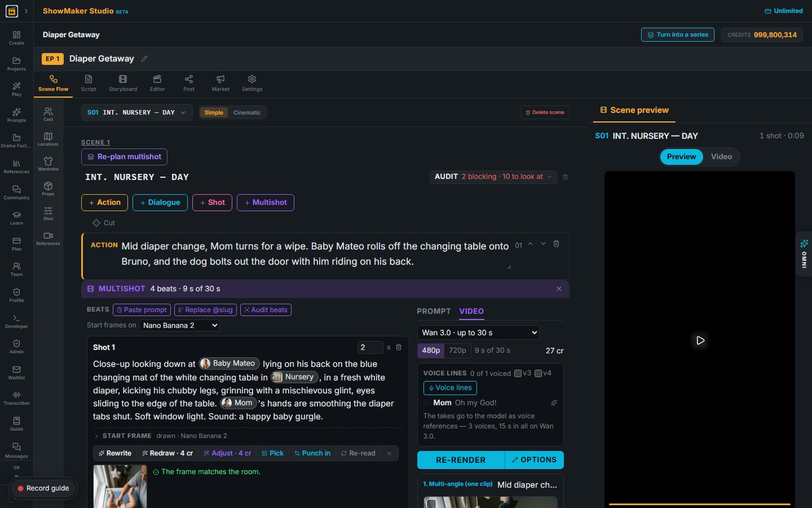Open the Transcriber tool
812x508 pixels.
pos(16,398)
